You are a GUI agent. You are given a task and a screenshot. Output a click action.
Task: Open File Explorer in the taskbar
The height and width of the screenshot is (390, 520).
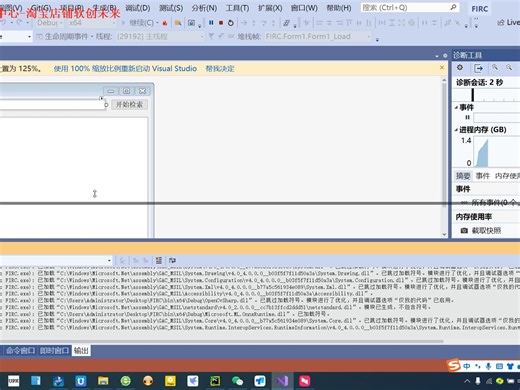(103, 380)
